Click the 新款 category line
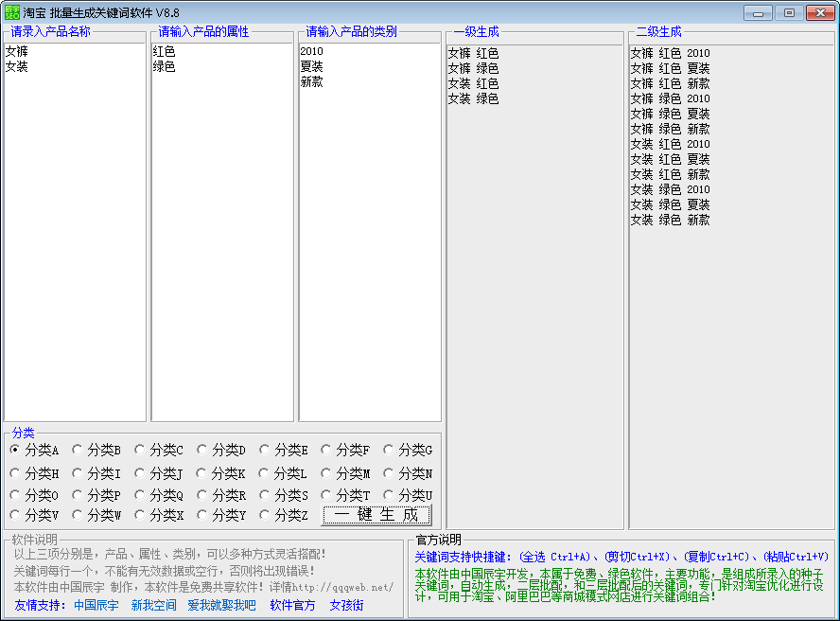This screenshot has height=621, width=840. [x=312, y=81]
